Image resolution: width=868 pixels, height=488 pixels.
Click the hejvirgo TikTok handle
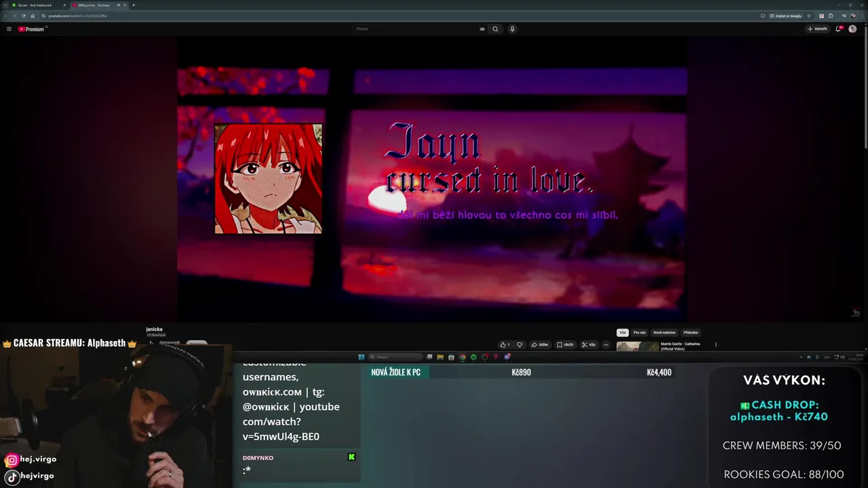[x=37, y=476]
